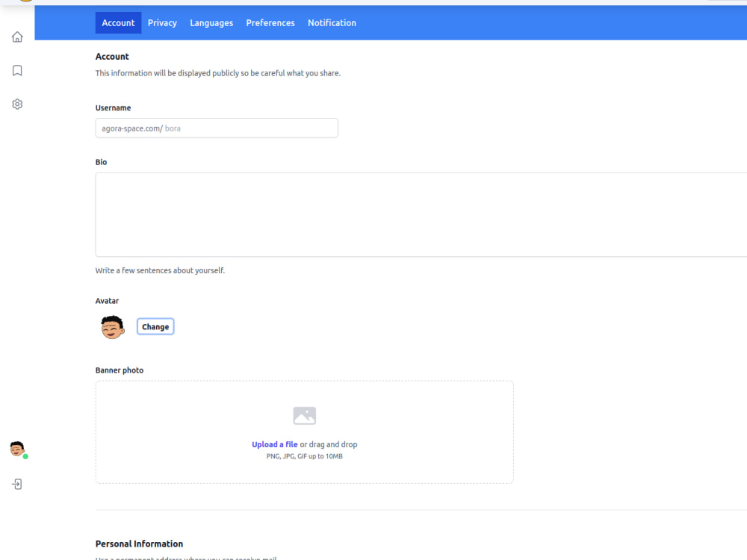Image resolution: width=747 pixels, height=560 pixels.
Task: Click the 'Write a few sentences about yourself.' text
Action: pos(160,270)
